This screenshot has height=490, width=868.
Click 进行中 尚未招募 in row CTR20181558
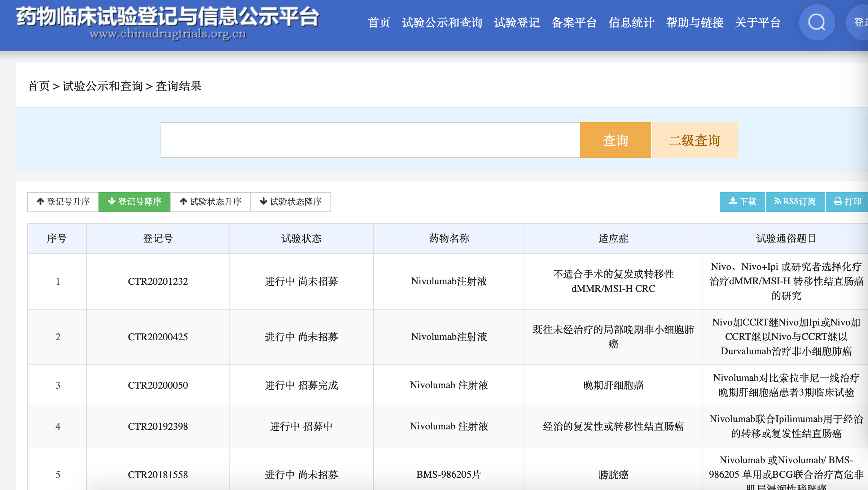pyautogui.click(x=301, y=475)
